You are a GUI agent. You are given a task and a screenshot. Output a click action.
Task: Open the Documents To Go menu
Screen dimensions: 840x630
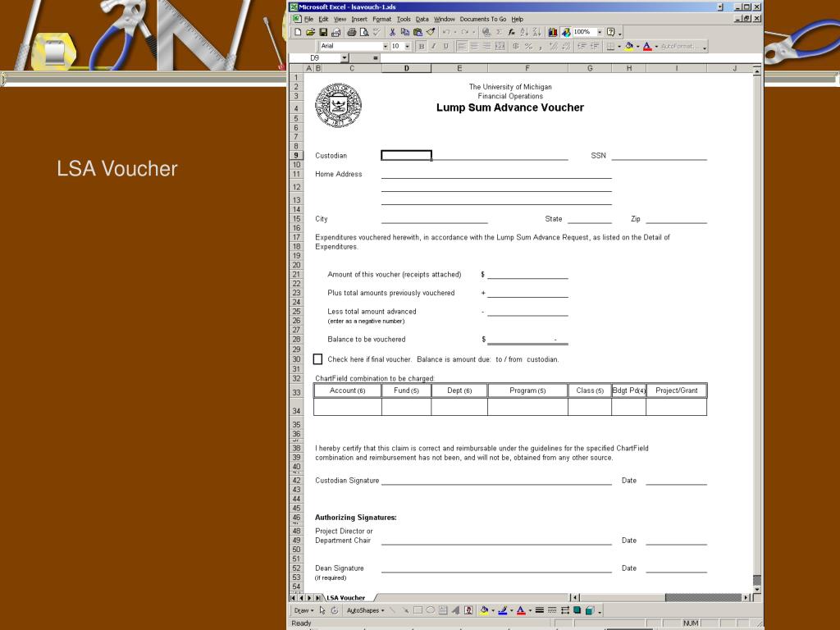click(482, 19)
